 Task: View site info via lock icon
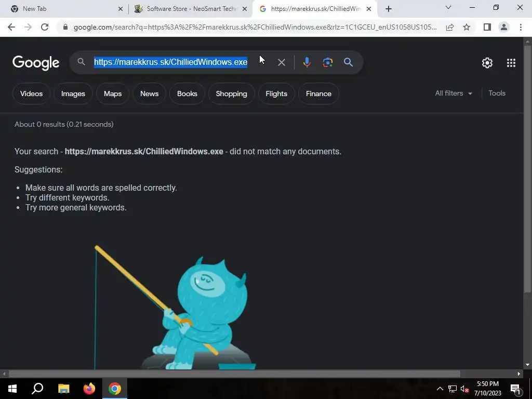65,27
